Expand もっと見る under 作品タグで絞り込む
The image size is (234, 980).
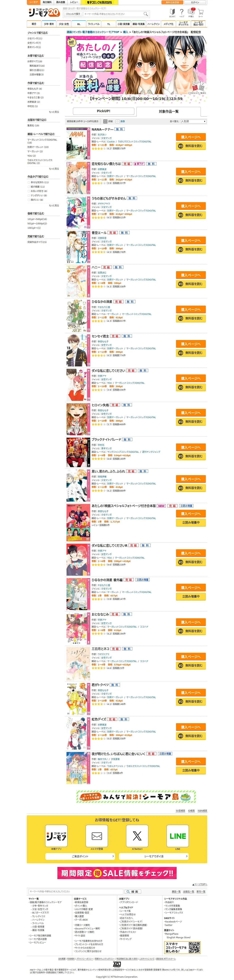pyautogui.click(x=54, y=205)
